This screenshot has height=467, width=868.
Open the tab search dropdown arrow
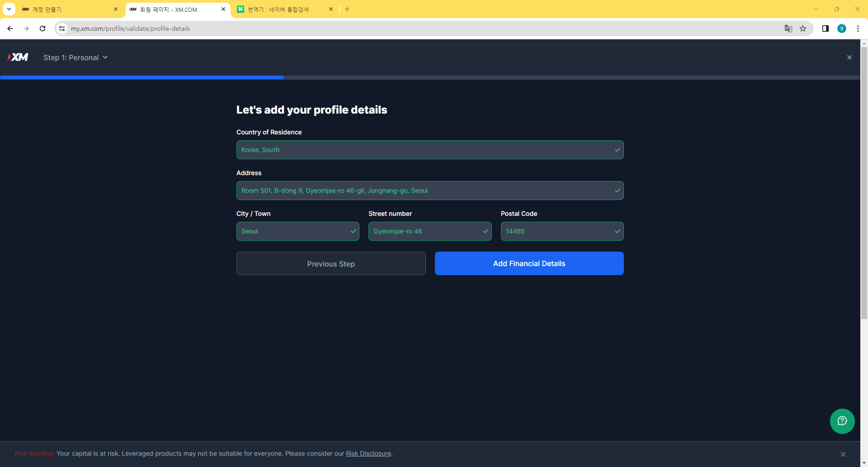coord(9,9)
